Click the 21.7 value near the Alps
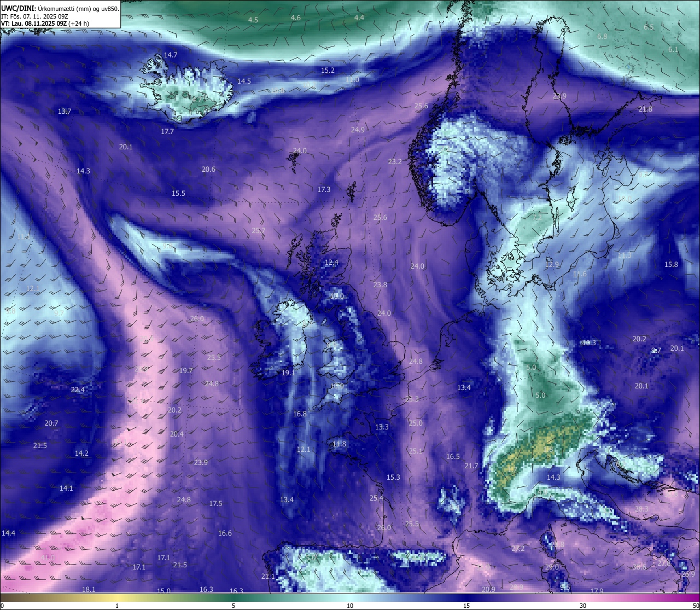The image size is (700, 610). pos(471,466)
